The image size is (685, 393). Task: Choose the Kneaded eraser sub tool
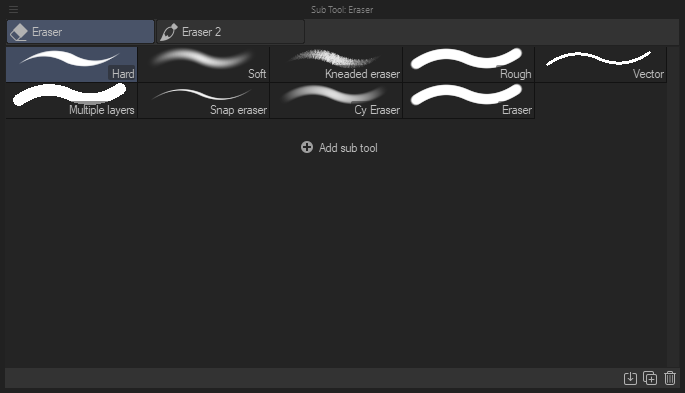[336, 65]
